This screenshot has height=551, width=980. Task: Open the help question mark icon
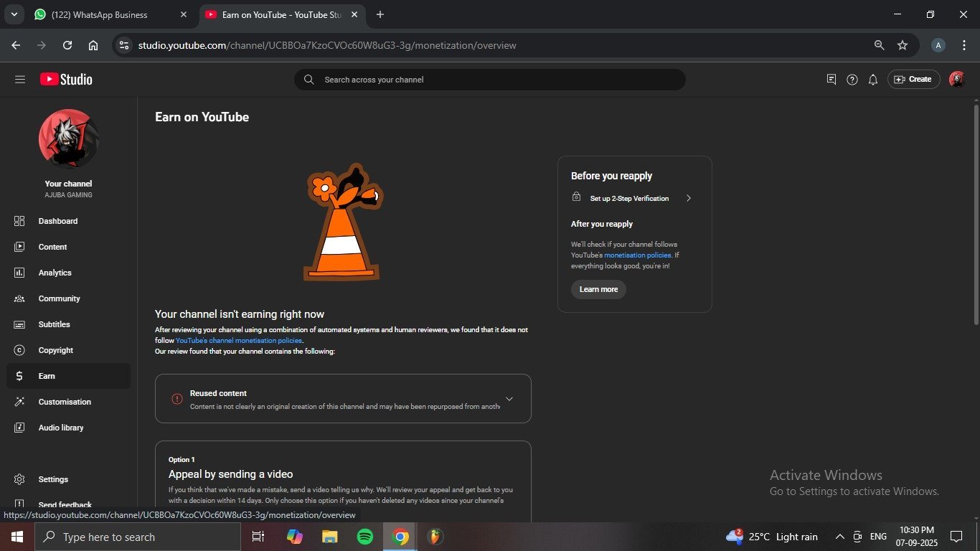coord(852,80)
